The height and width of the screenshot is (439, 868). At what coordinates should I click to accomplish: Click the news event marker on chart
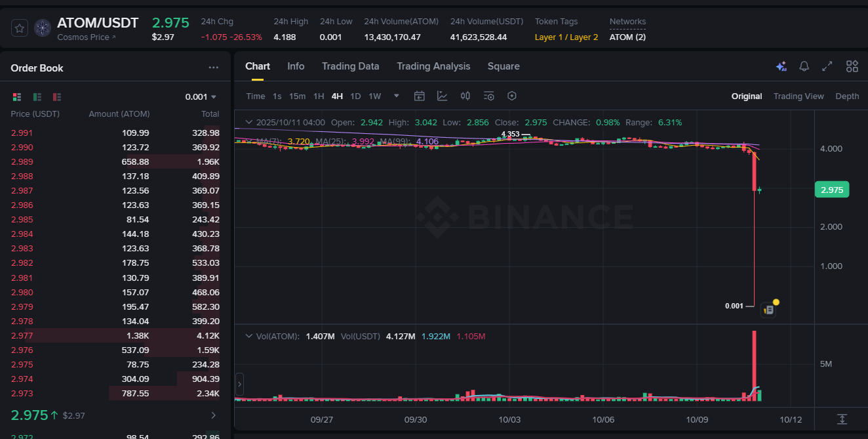(x=769, y=310)
